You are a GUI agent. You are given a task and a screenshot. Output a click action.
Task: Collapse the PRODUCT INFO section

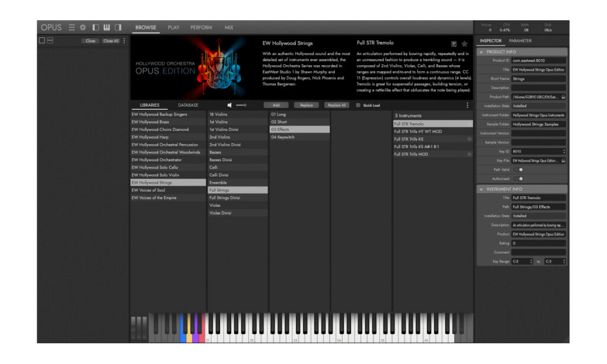(481, 52)
